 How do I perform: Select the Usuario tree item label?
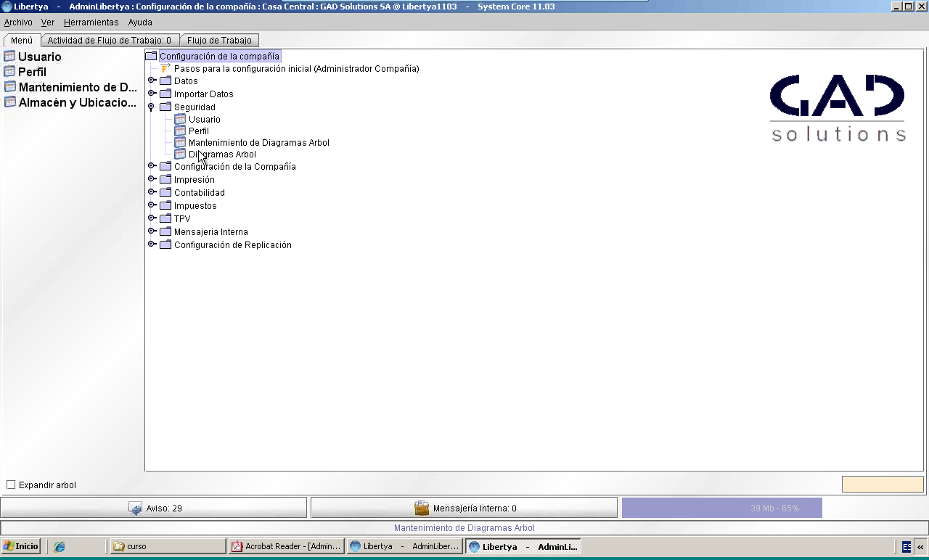tap(205, 120)
